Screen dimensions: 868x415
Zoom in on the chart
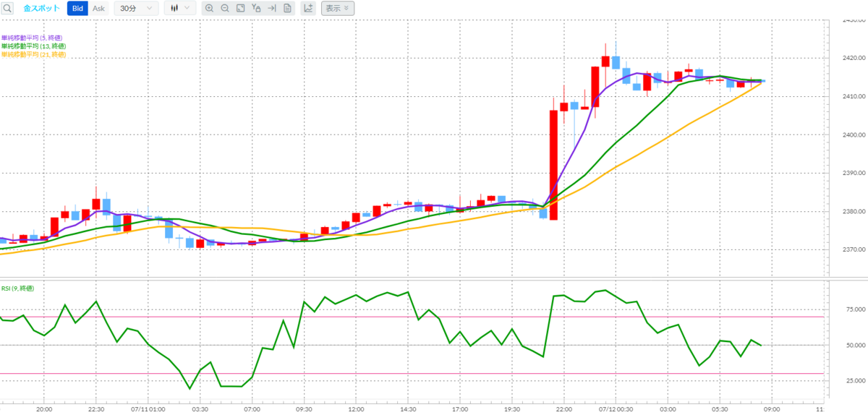209,9
